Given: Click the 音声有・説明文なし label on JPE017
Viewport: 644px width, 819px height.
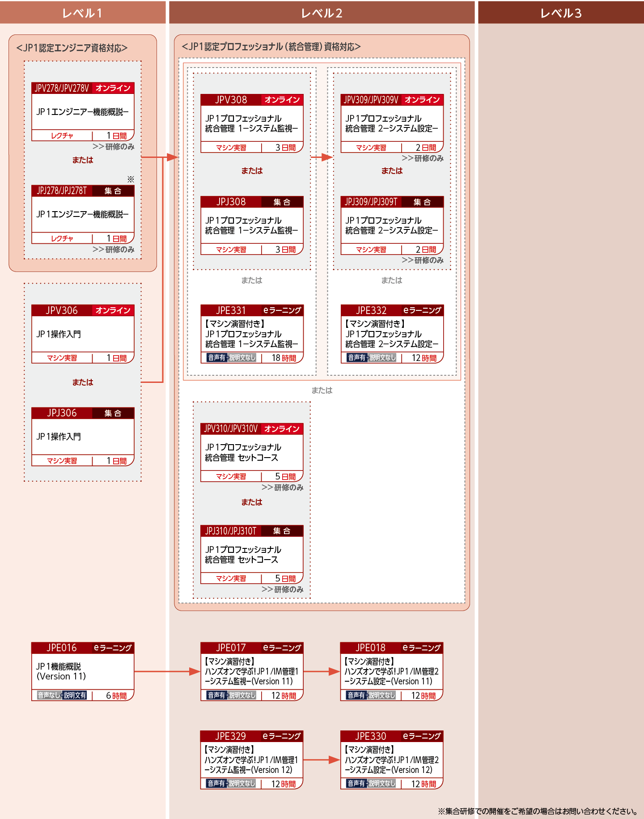Looking at the screenshot, I should 231,696.
